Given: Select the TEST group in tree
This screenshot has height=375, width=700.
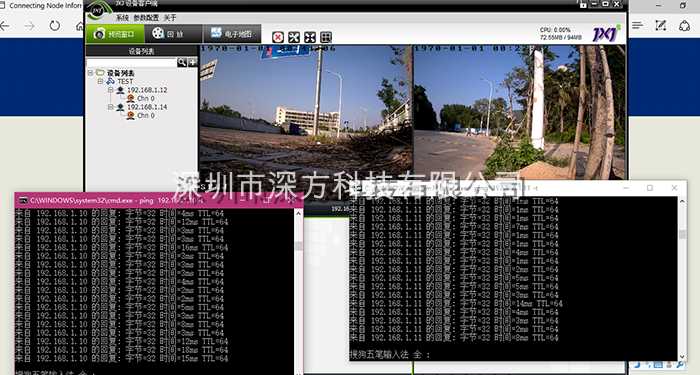Looking at the screenshot, I should [125, 81].
